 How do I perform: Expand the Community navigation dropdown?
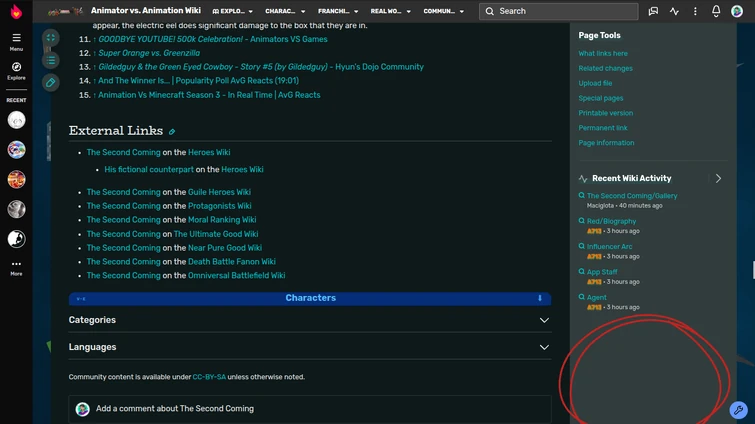[x=443, y=11]
